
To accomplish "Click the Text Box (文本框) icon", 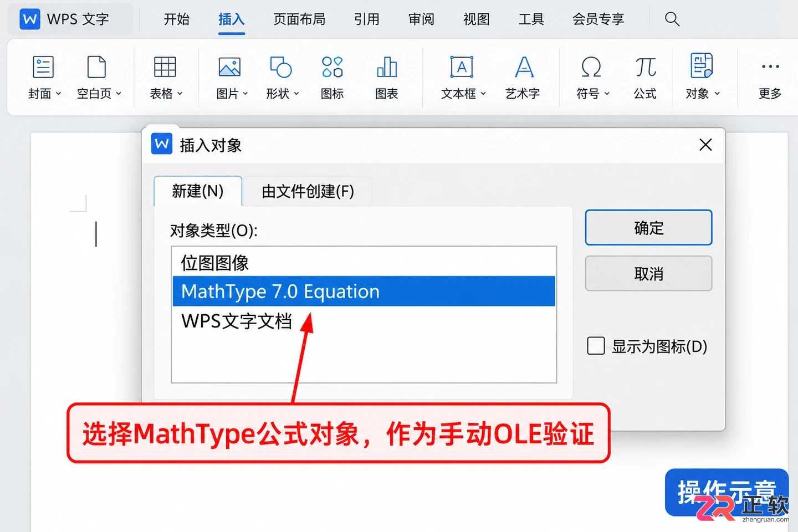I will pos(462,67).
